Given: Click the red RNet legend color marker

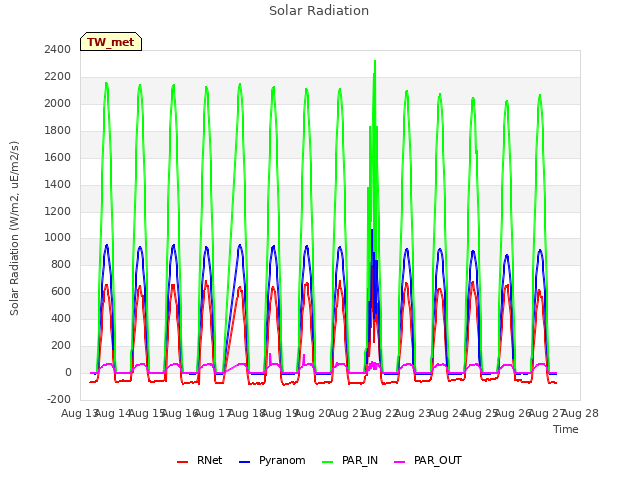Looking at the screenshot, I should (182, 462).
